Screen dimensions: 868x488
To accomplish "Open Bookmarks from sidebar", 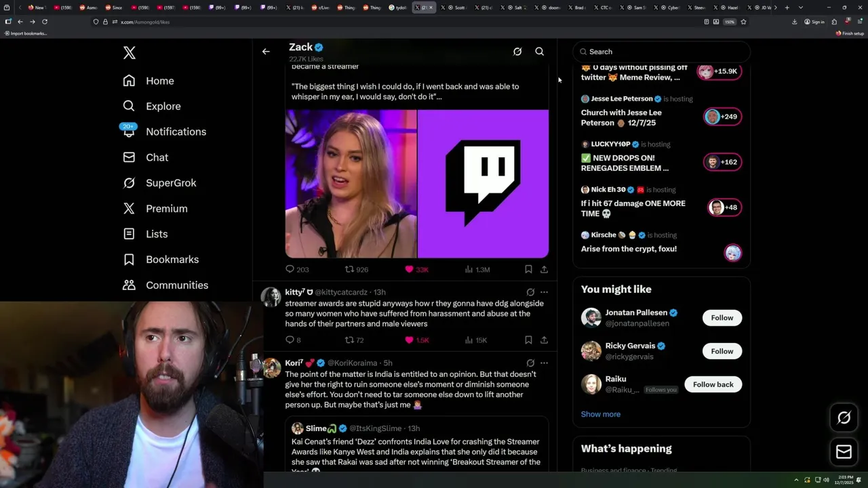I will pos(161,260).
